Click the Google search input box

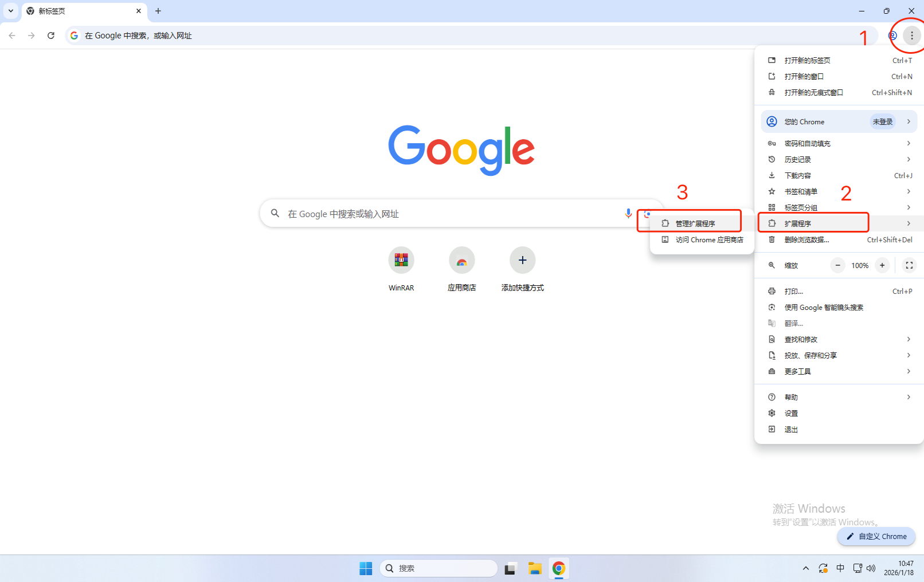point(447,214)
